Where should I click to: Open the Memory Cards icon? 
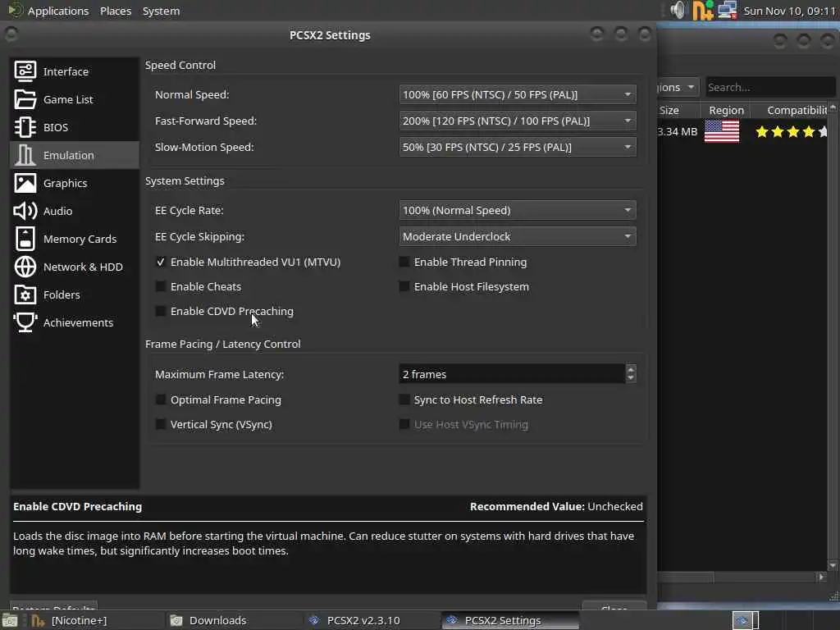click(x=25, y=239)
